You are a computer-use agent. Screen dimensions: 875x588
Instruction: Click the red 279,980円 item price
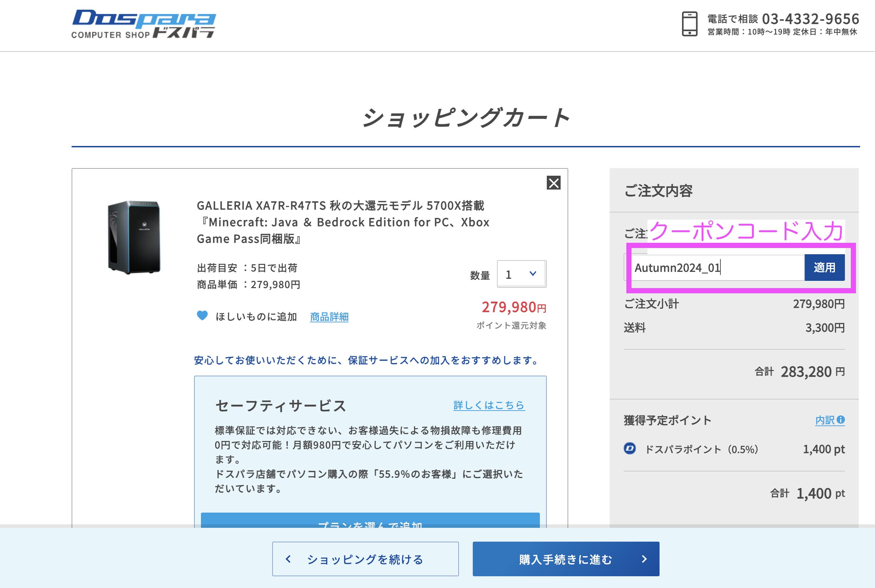click(x=514, y=307)
